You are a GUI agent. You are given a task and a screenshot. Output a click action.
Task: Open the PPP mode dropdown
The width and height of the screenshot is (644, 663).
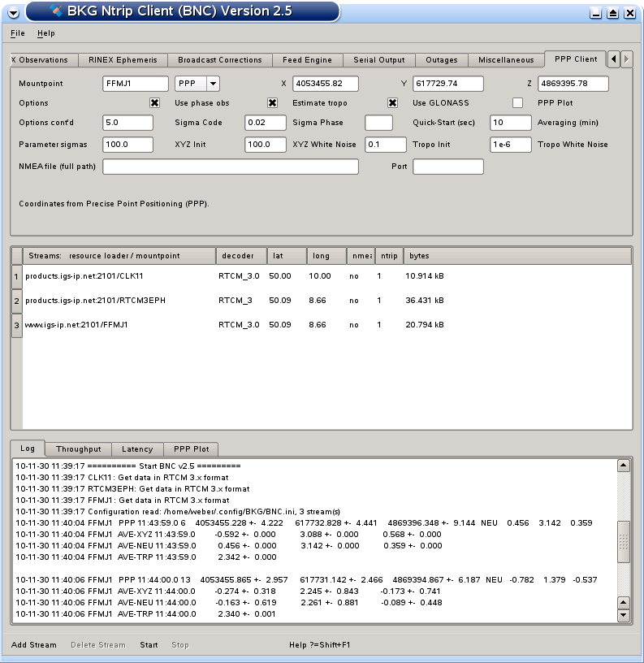[x=213, y=84]
